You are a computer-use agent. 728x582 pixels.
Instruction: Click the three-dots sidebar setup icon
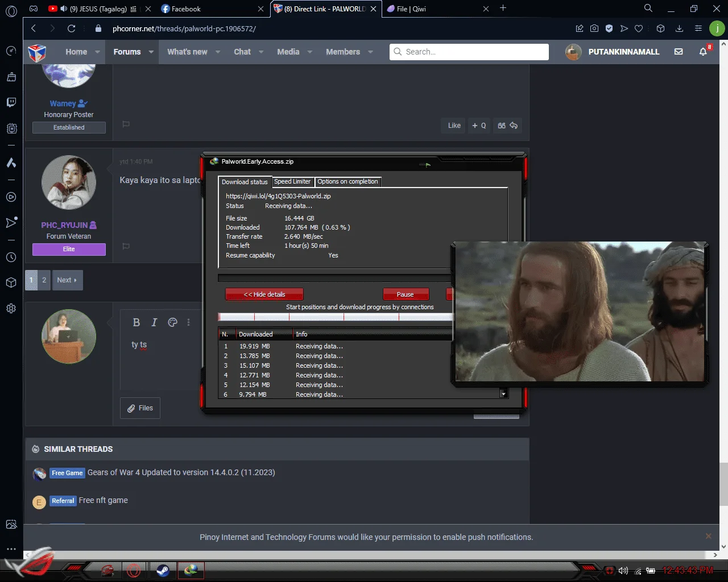(11, 549)
